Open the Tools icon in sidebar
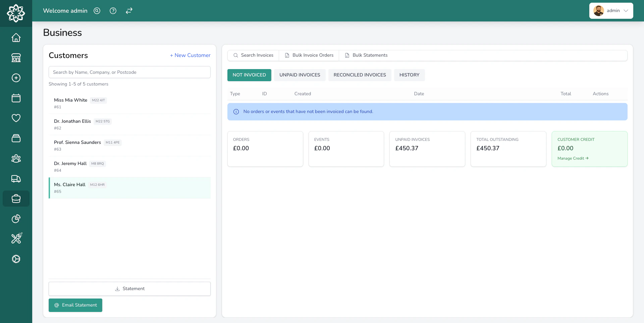644x323 pixels. (16, 238)
